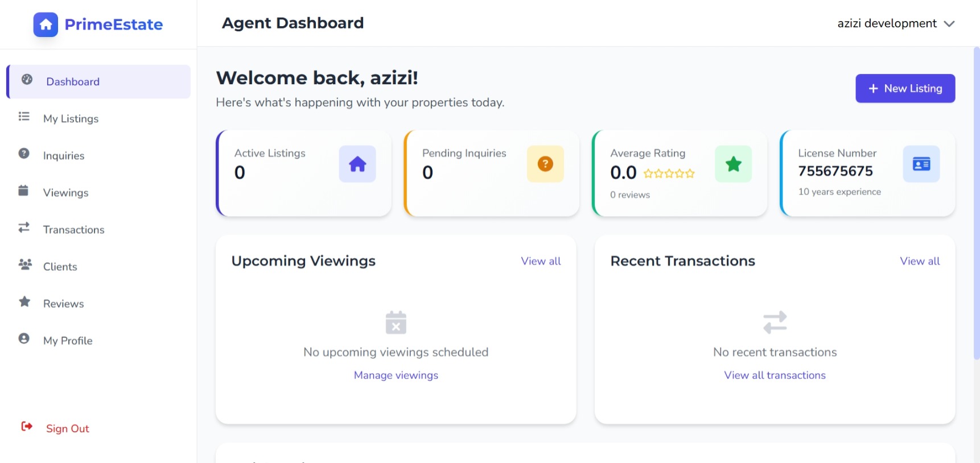The image size is (980, 463).
Task: Click the Sign Out arrow icon
Action: pyautogui.click(x=27, y=427)
